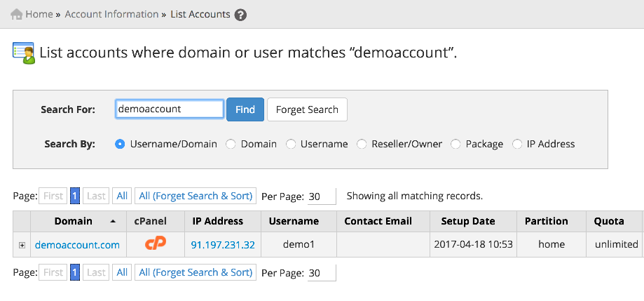Viewport: 644px width, 301px height.
Task: Select the Package radio button
Action: click(455, 144)
